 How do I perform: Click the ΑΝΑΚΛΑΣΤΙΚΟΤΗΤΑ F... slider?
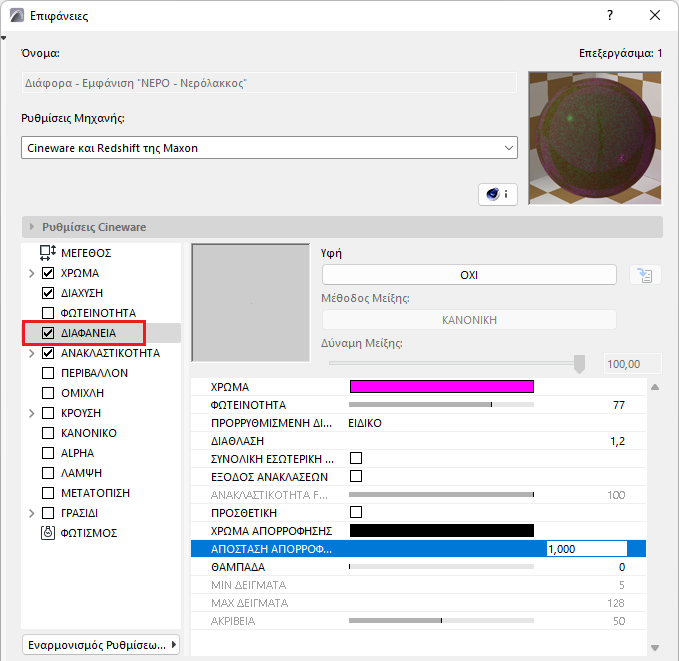441,494
